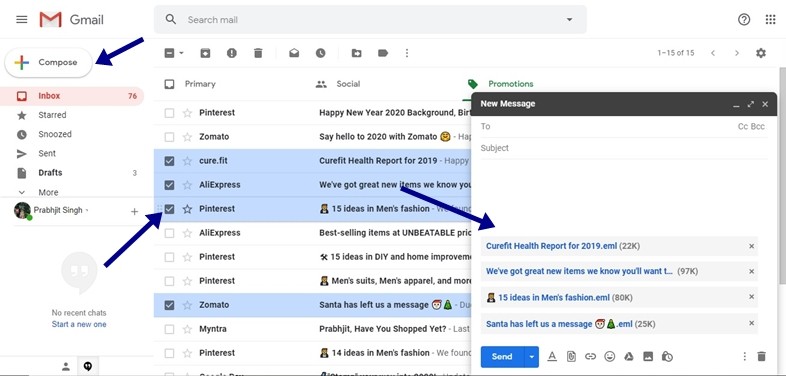786x376 pixels.
Task: Click the select-all checkbox in the toolbar
Action: 169,53
